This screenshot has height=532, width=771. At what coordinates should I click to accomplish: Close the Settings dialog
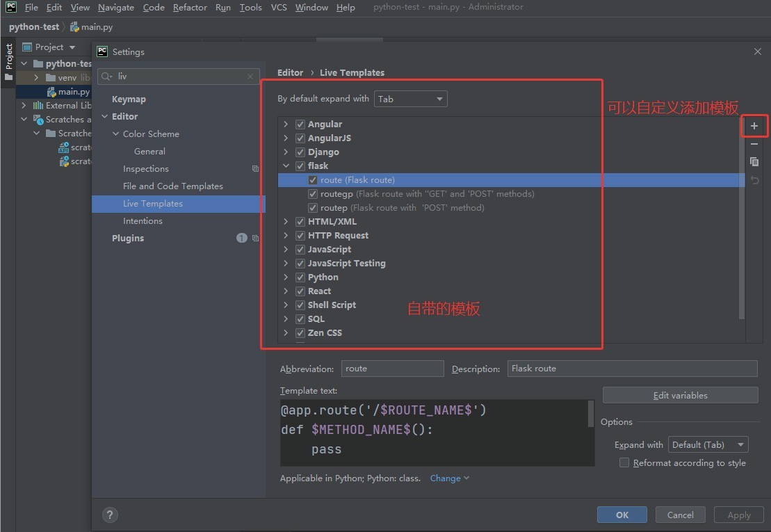pyautogui.click(x=757, y=51)
